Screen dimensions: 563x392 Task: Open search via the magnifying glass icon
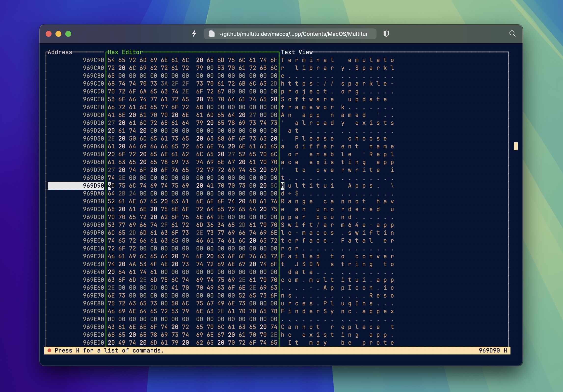click(x=512, y=33)
